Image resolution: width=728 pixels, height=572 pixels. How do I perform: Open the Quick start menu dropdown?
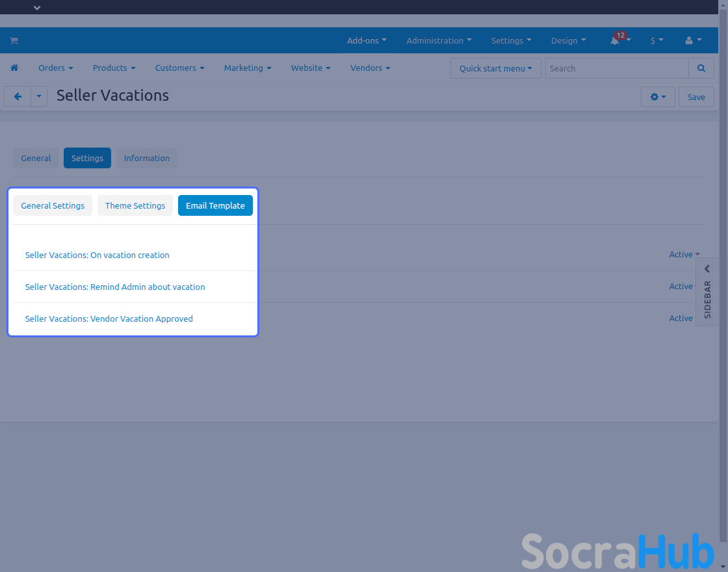[x=495, y=68]
